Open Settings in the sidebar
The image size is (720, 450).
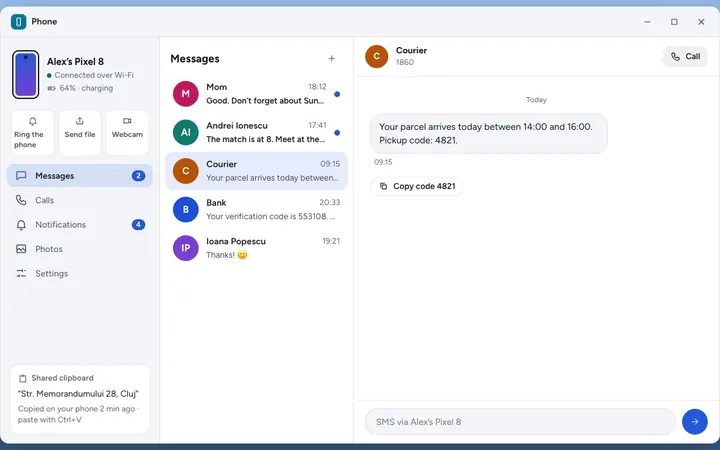click(x=80, y=273)
